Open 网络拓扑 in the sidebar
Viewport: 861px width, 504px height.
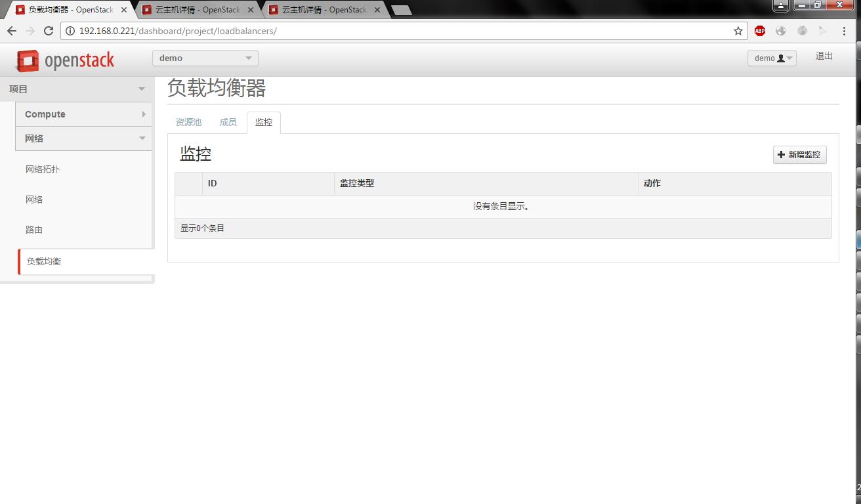tap(43, 169)
